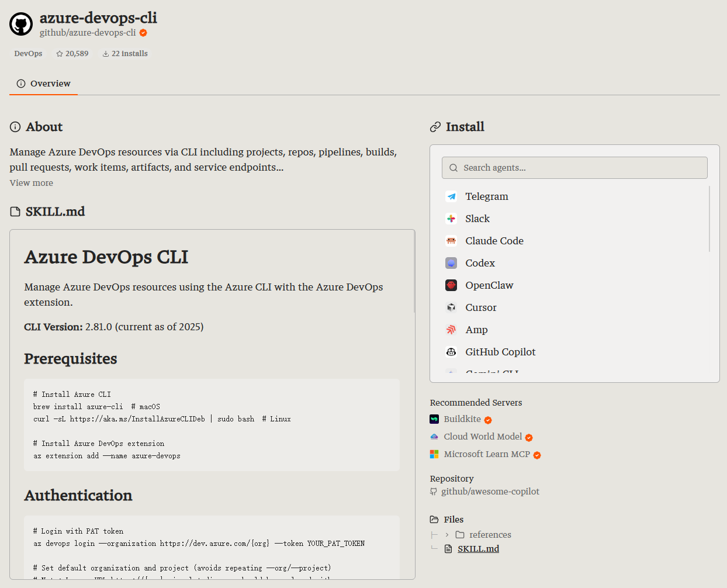The height and width of the screenshot is (588, 727).
Task: Click the Claude Code agent icon
Action: pos(451,241)
